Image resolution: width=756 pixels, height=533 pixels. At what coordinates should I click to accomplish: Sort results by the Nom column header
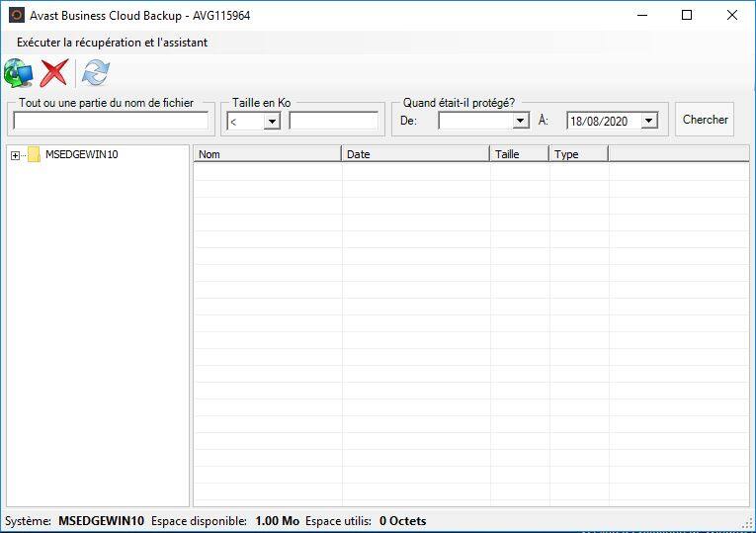267,154
